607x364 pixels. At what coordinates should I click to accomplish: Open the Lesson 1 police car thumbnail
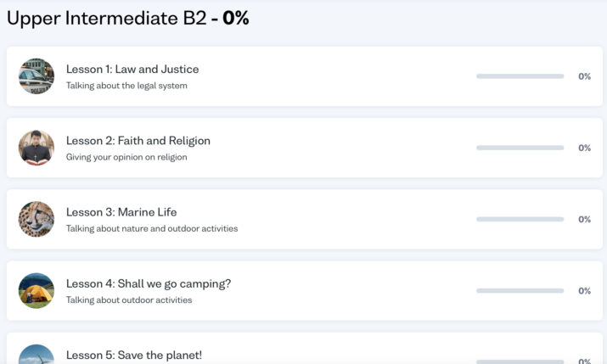coord(37,76)
